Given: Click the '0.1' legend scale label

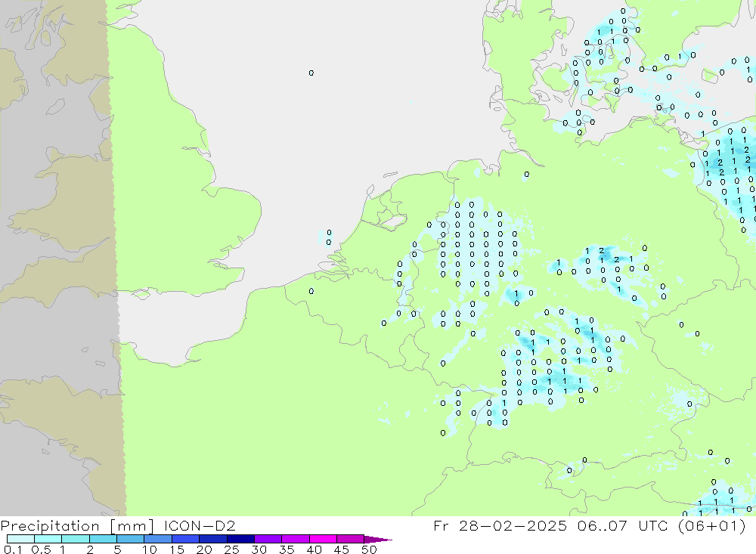Looking at the screenshot, I should 13,549.
